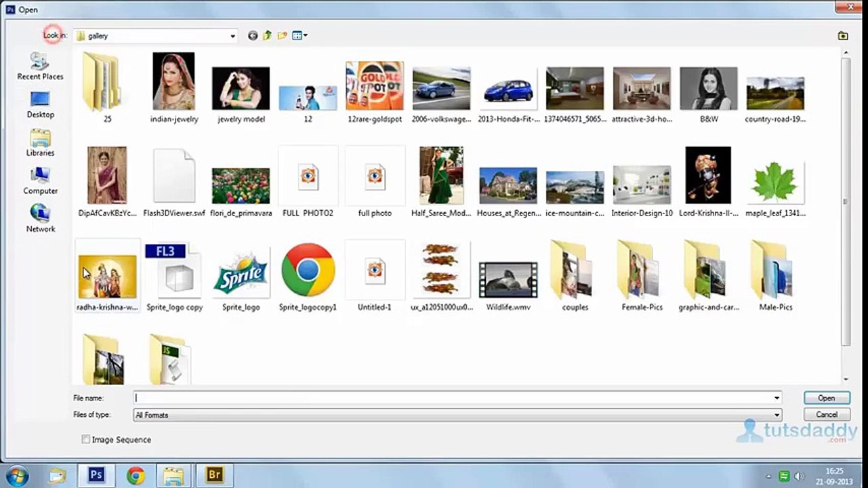Go back to the last folder visited

[253, 36]
